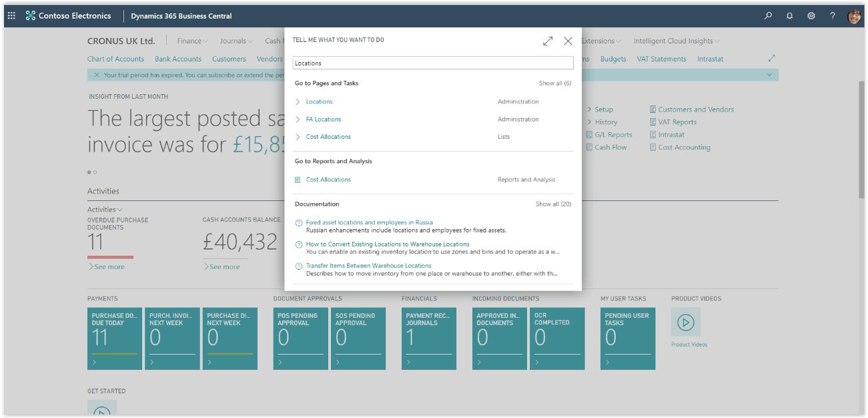Viewport: 868px width, 418px height.
Task: Open Fixed asset locations and employees in Russia
Action: tap(370, 222)
